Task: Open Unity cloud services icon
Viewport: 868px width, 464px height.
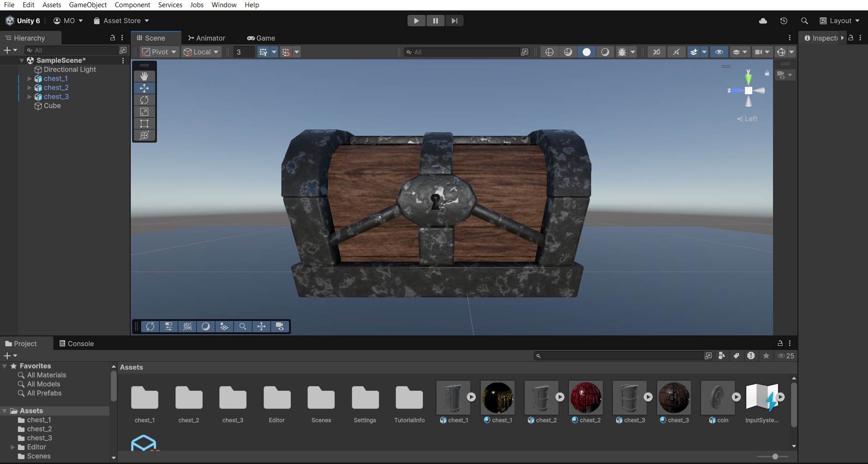Action: coord(763,21)
